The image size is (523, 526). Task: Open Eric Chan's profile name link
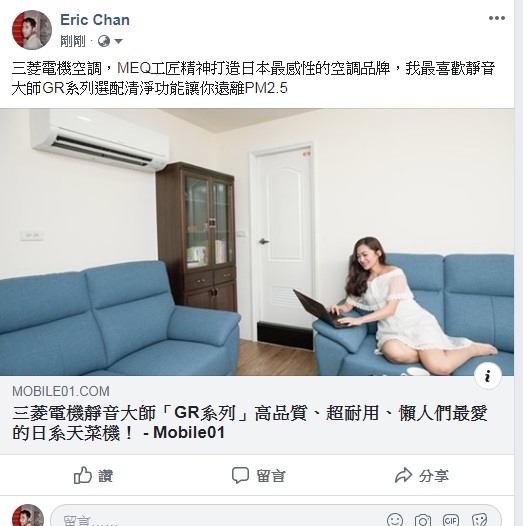[95, 20]
